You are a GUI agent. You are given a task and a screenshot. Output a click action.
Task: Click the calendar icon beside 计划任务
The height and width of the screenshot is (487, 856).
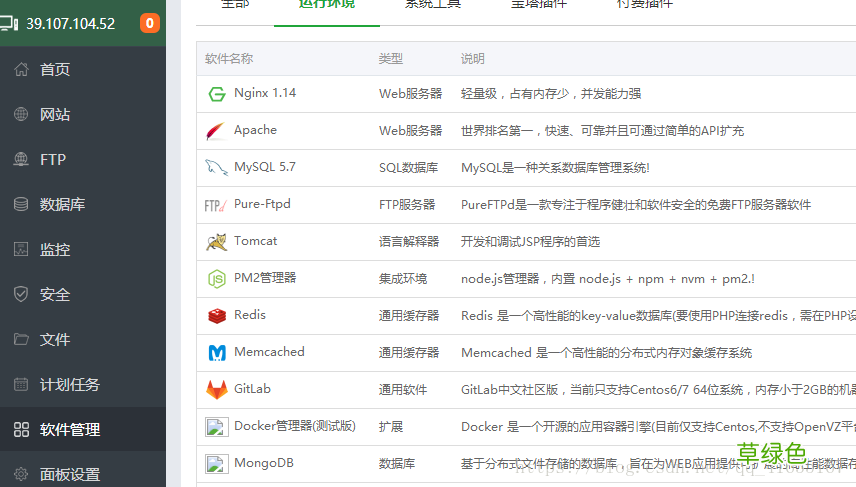[21, 384]
